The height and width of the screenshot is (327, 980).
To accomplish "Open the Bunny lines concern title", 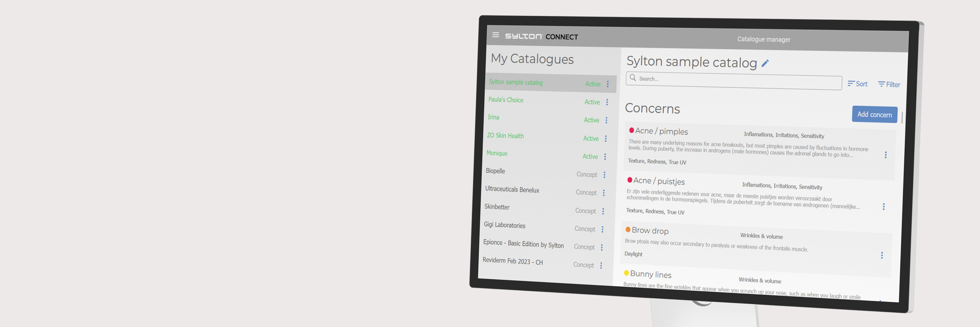I will [650, 275].
